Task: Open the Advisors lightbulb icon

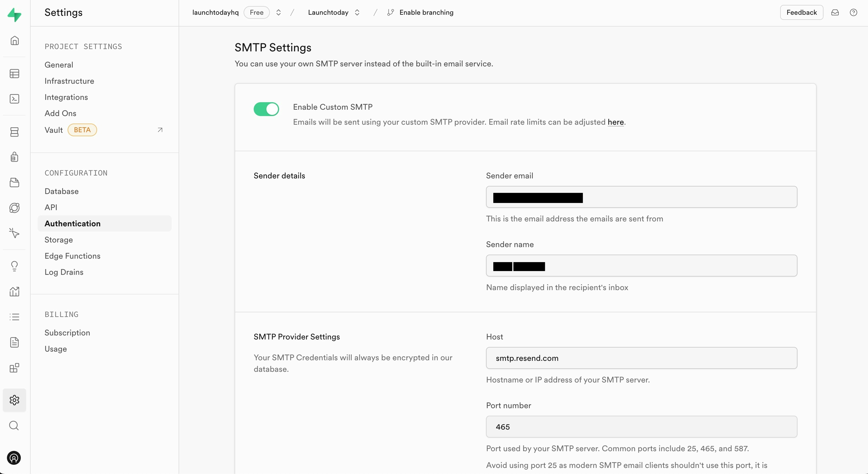Action: [x=14, y=266]
